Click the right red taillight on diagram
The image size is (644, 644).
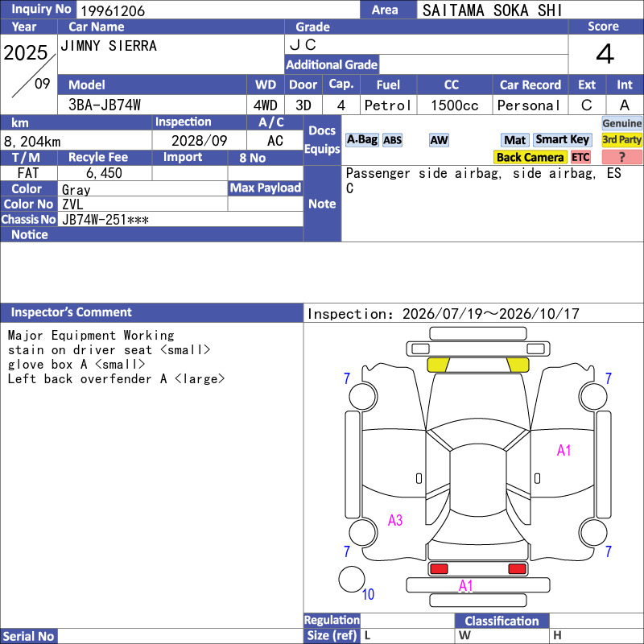pos(517,569)
